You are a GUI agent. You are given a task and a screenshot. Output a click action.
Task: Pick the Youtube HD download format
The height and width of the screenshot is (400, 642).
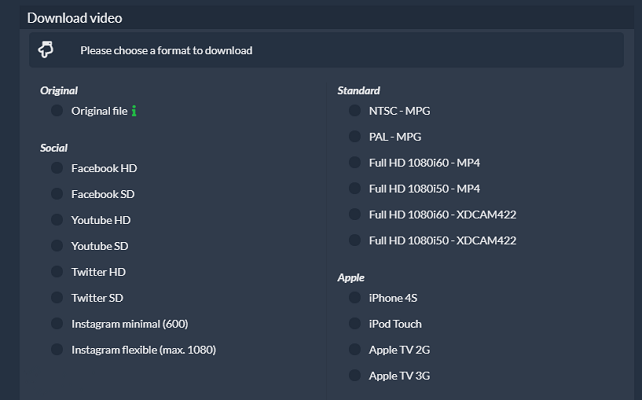[x=57, y=220]
